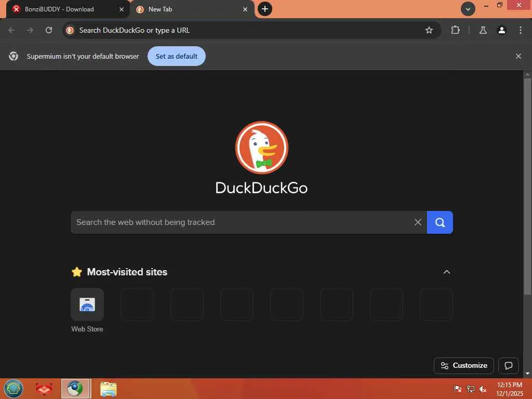Open the Experiments flask icon
The height and width of the screenshot is (399, 532).
483,30
